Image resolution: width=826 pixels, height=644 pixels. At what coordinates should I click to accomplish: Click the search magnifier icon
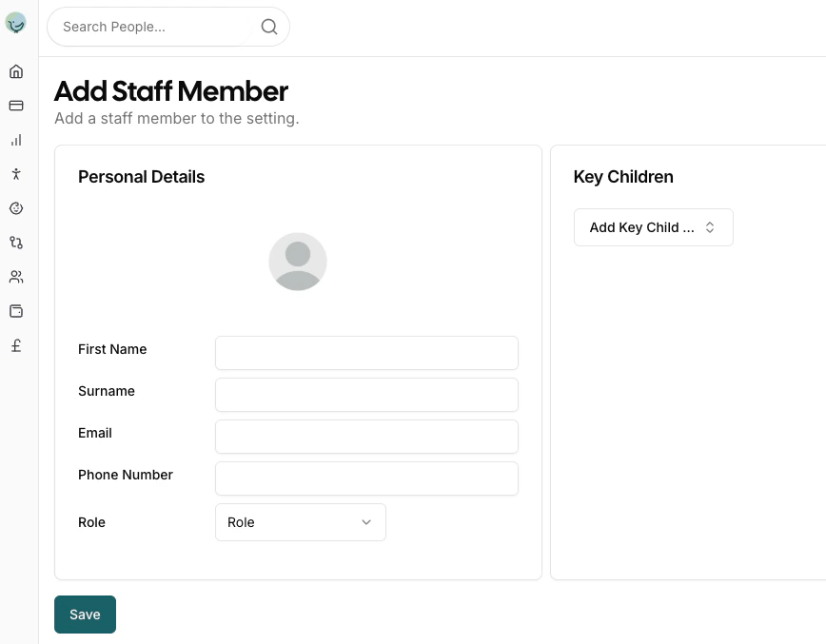coord(268,27)
